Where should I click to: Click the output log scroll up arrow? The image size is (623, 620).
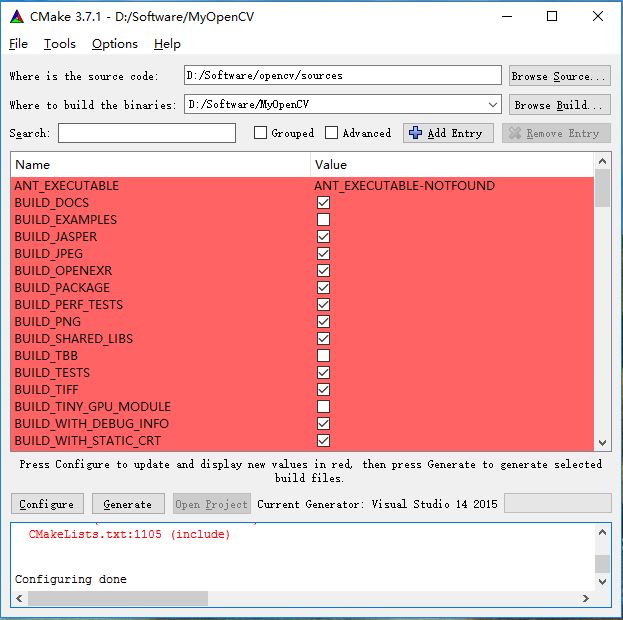[x=602, y=532]
